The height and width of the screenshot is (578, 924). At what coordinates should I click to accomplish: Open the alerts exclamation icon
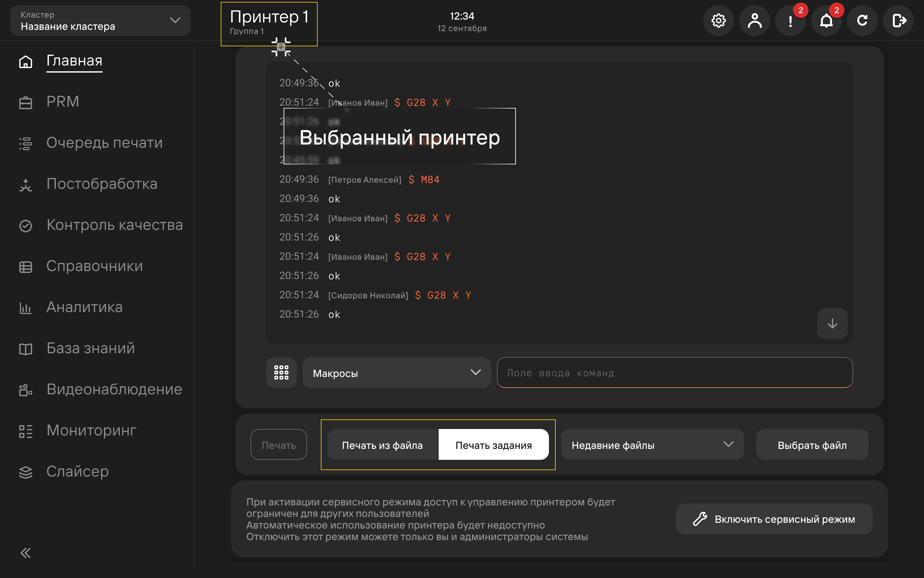pyautogui.click(x=790, y=21)
